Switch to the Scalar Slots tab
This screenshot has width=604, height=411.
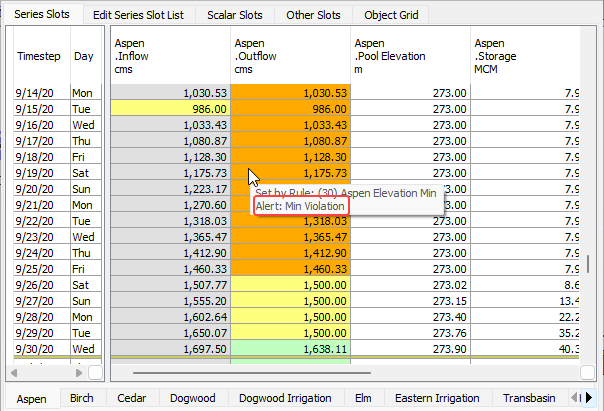tap(235, 15)
